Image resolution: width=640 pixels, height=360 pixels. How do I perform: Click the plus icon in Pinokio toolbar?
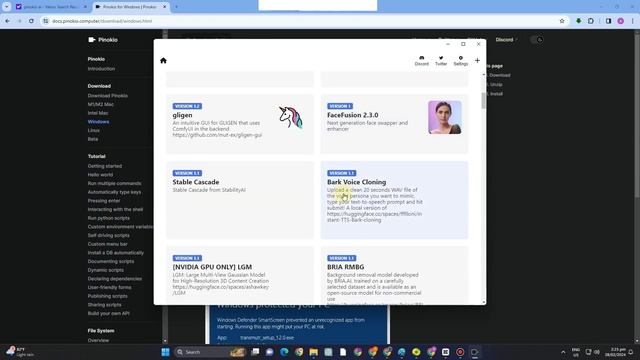[477, 60]
